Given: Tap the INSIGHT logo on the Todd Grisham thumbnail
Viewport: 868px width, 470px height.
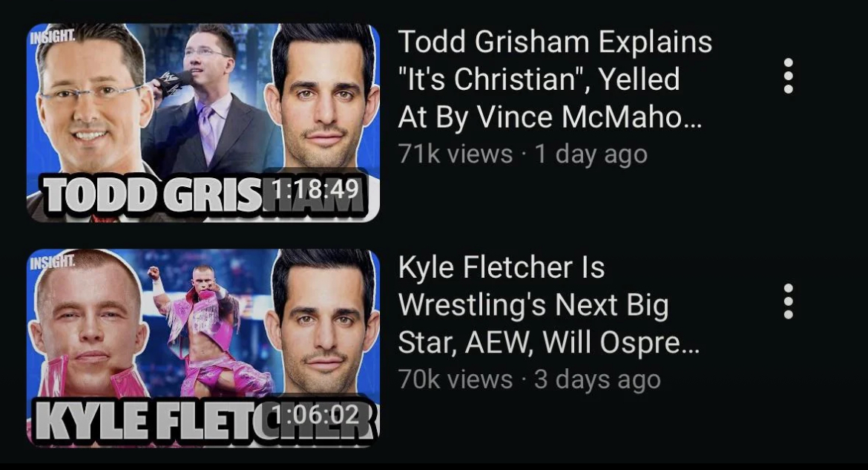Looking at the screenshot, I should (x=53, y=37).
